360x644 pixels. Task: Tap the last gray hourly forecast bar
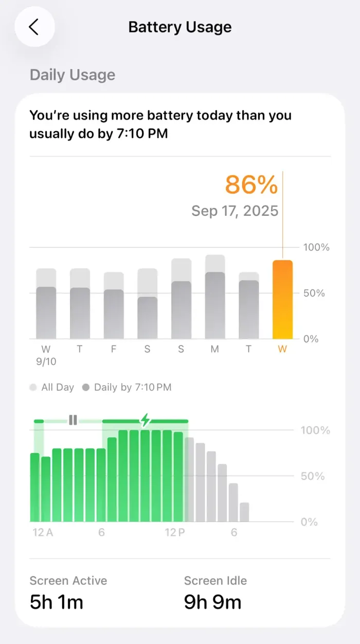[x=244, y=512]
